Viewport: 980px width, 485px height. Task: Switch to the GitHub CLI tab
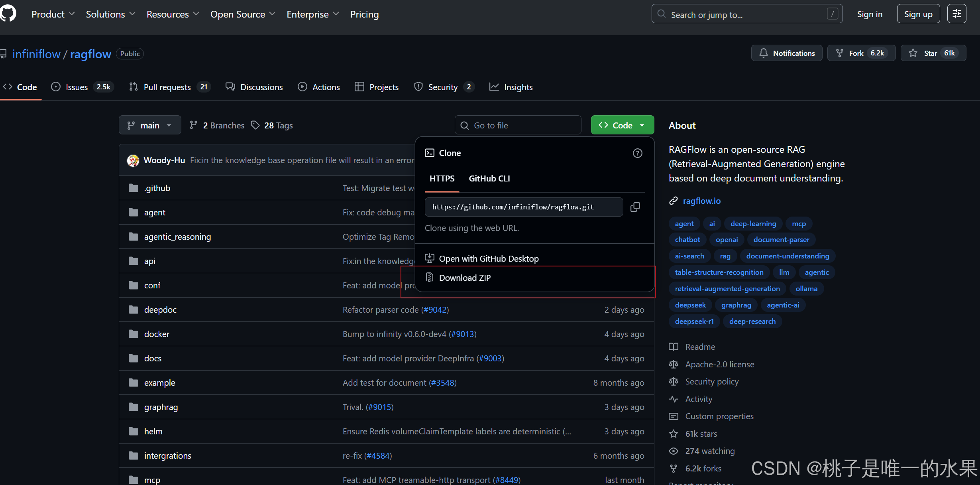[x=489, y=179]
